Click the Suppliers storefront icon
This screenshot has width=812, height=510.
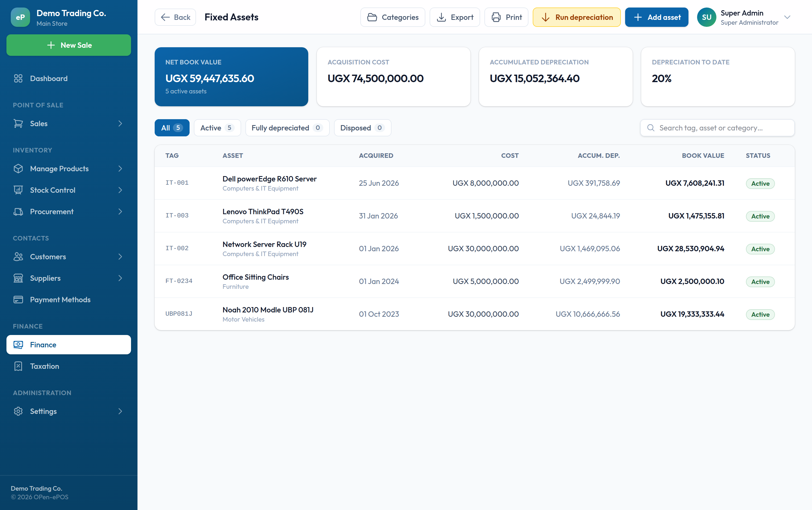click(x=18, y=278)
